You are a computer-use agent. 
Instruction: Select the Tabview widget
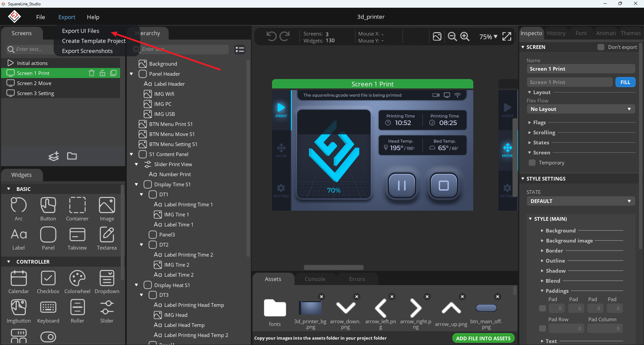(77, 239)
